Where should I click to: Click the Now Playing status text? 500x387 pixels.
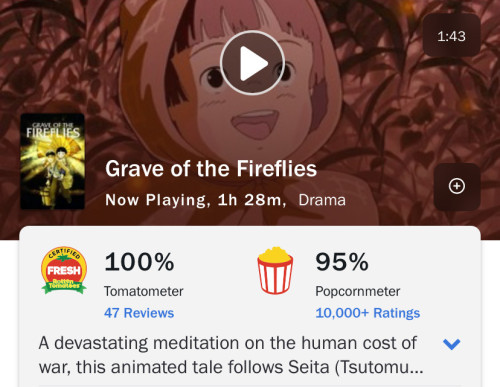tap(156, 200)
